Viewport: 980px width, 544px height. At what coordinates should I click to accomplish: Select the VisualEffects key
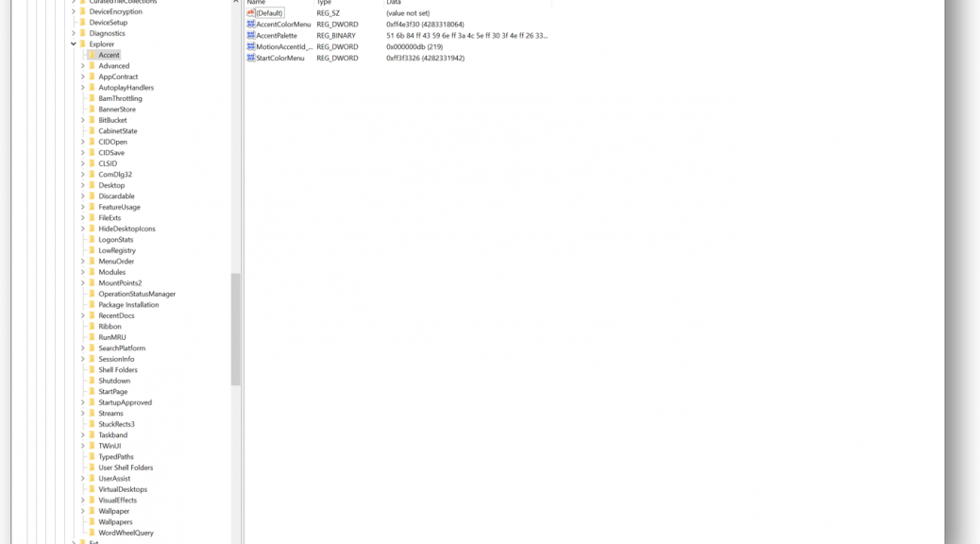pos(117,501)
